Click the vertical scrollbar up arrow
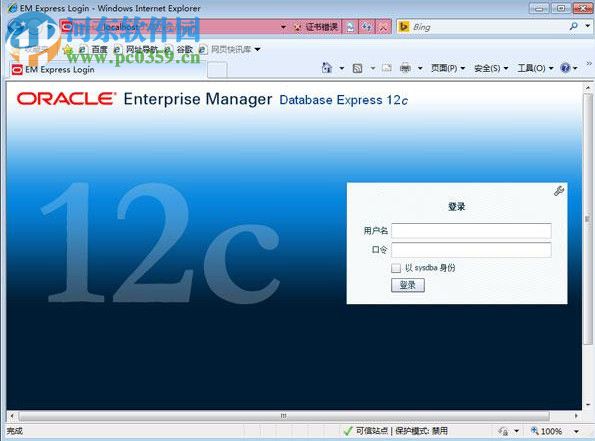 pyautogui.click(x=588, y=88)
